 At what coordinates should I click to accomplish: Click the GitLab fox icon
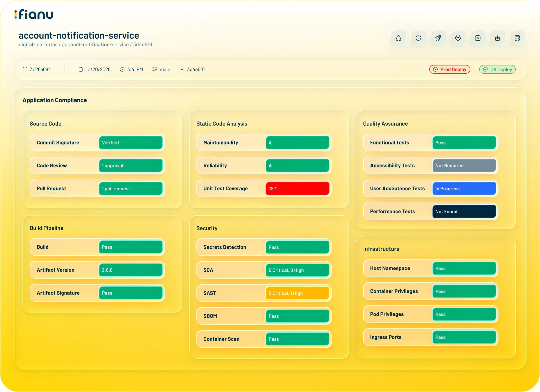(x=458, y=38)
